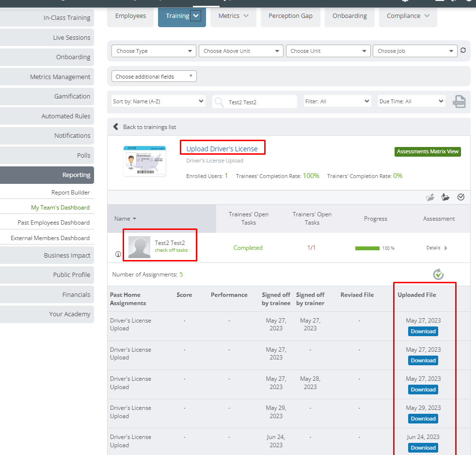Open Upload Driver's License training
Viewport: 476px width, 455px height.
[x=222, y=147]
